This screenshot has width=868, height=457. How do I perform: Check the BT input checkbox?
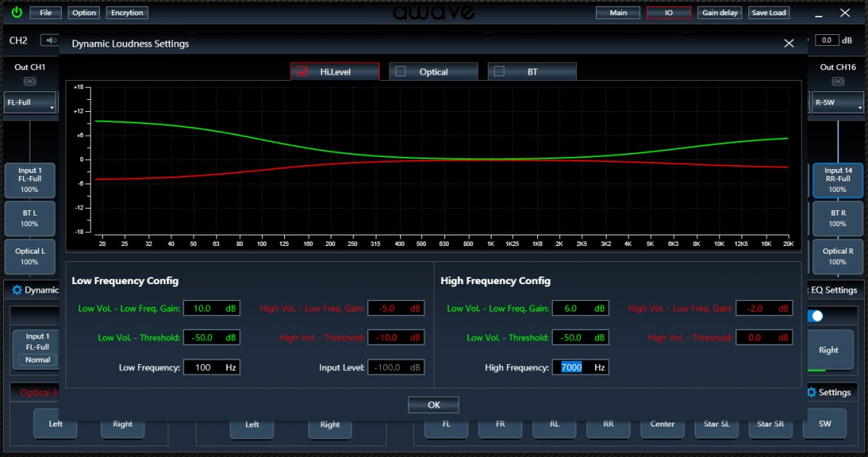click(499, 72)
